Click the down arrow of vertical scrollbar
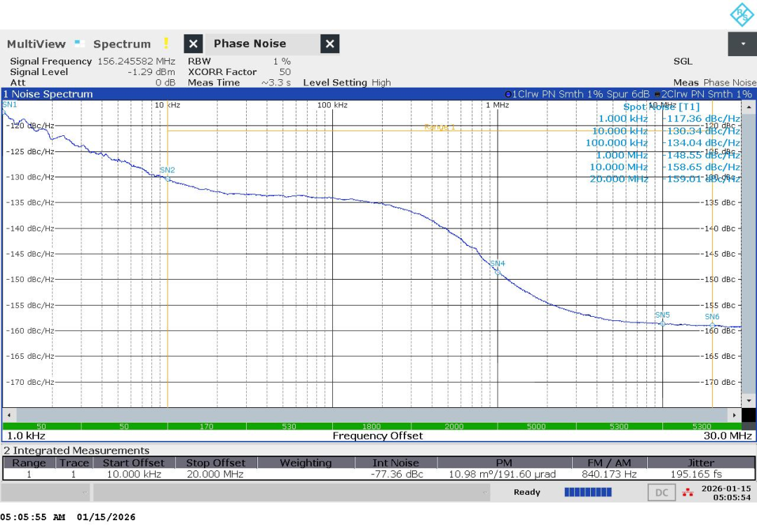The height and width of the screenshot is (532, 757). click(x=749, y=401)
